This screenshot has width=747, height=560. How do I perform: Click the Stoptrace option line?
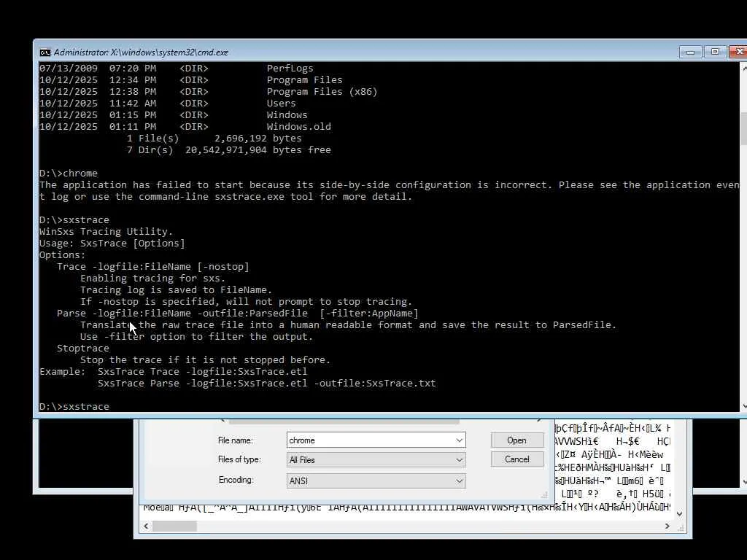point(83,348)
